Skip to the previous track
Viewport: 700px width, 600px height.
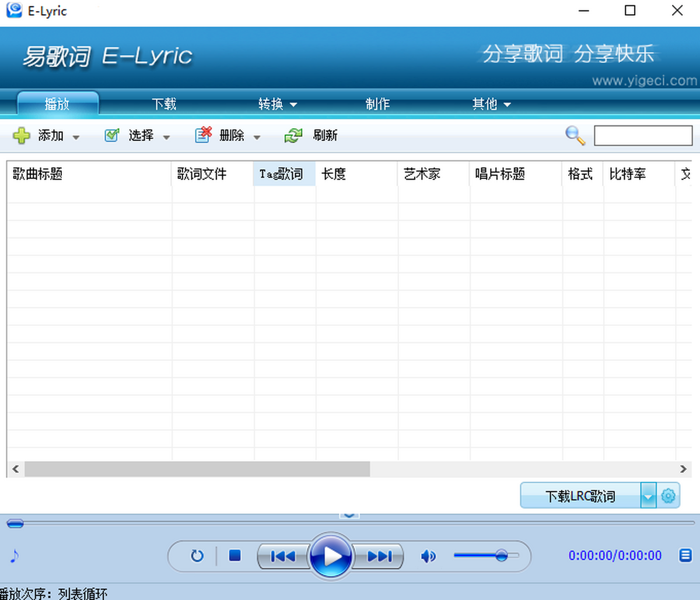pyautogui.click(x=283, y=556)
